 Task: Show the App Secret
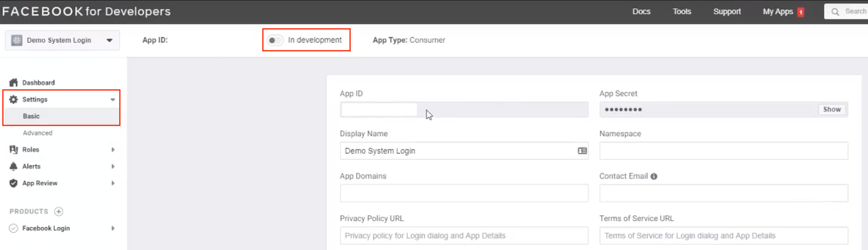pos(832,109)
